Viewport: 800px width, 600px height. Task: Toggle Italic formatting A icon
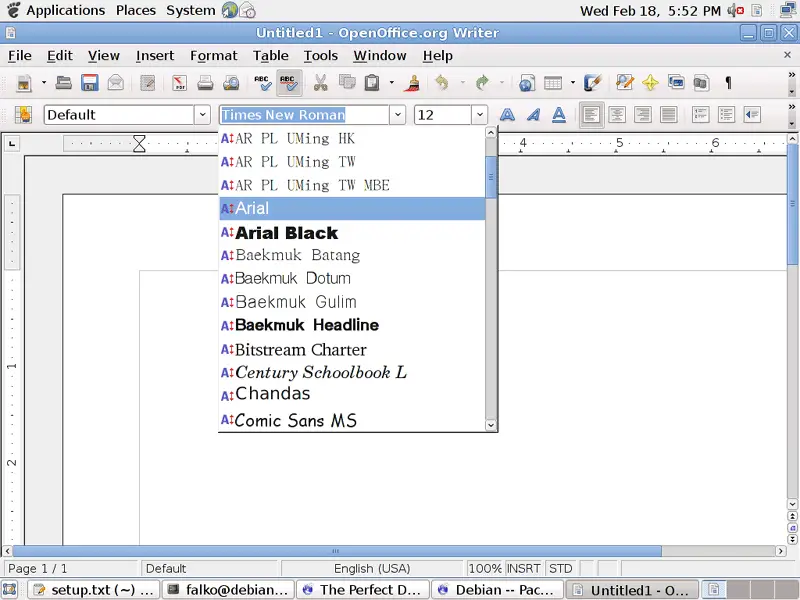(x=533, y=115)
